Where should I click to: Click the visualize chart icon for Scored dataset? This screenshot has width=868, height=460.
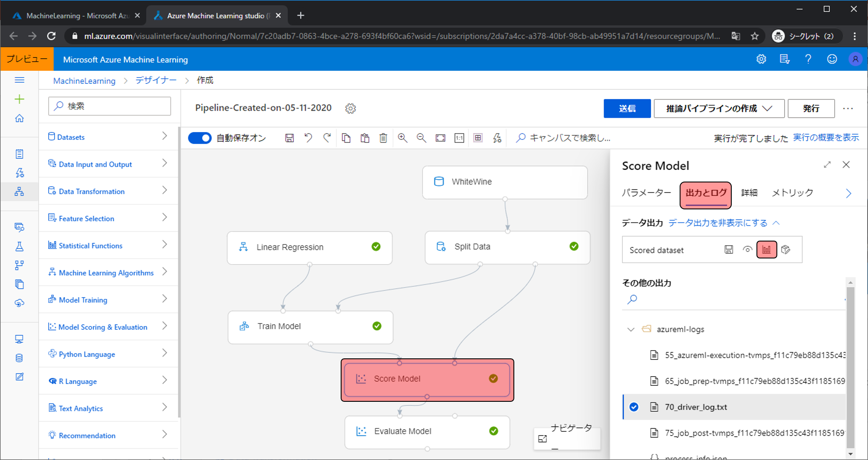[766, 250]
